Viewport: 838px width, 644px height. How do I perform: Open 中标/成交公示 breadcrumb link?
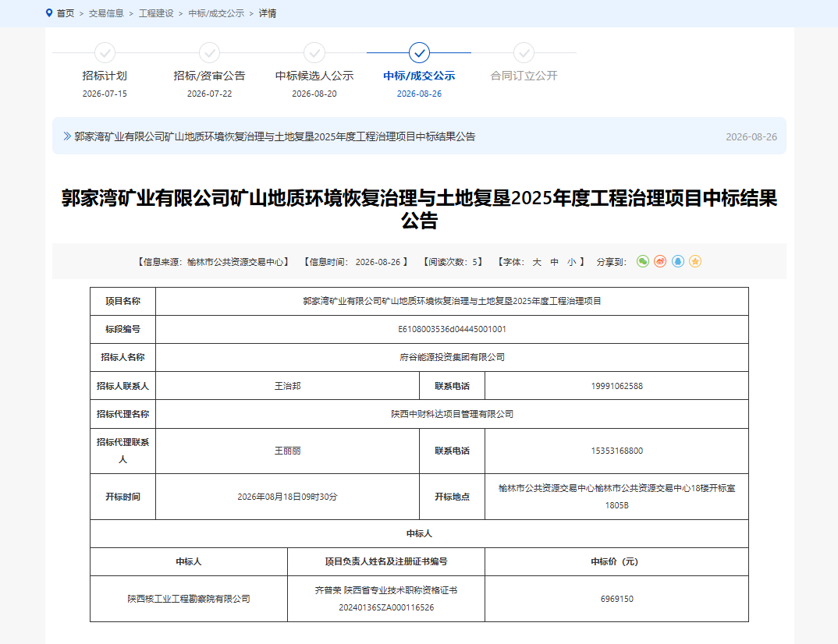[216, 13]
